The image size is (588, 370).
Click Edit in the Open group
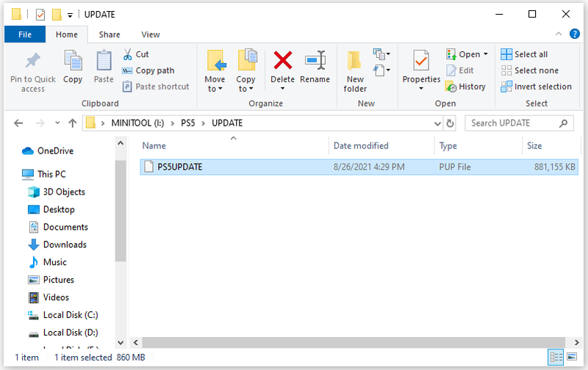tap(460, 70)
